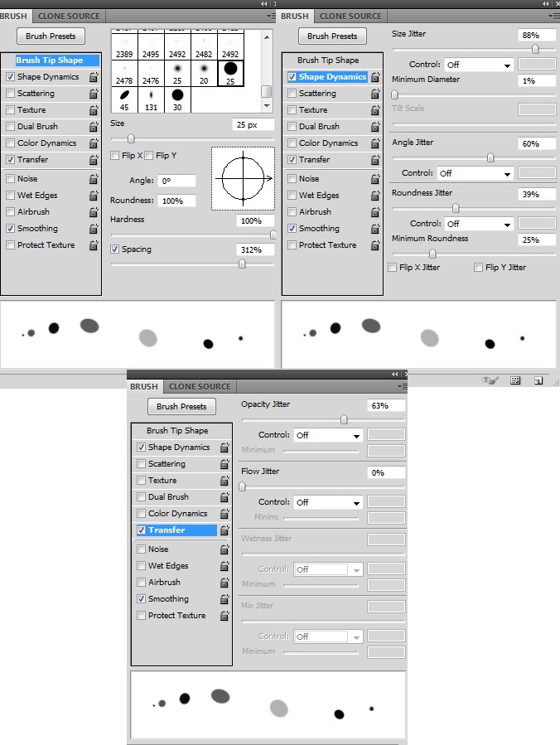Image resolution: width=560 pixels, height=745 pixels.
Task: Switch to Clone Source tab in Brush Tip Shape panel
Action: (69, 16)
